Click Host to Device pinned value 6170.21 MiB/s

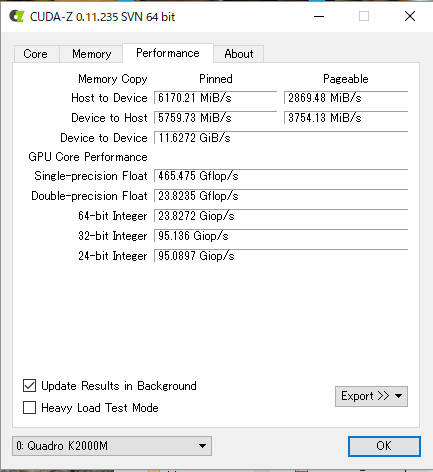(215, 98)
